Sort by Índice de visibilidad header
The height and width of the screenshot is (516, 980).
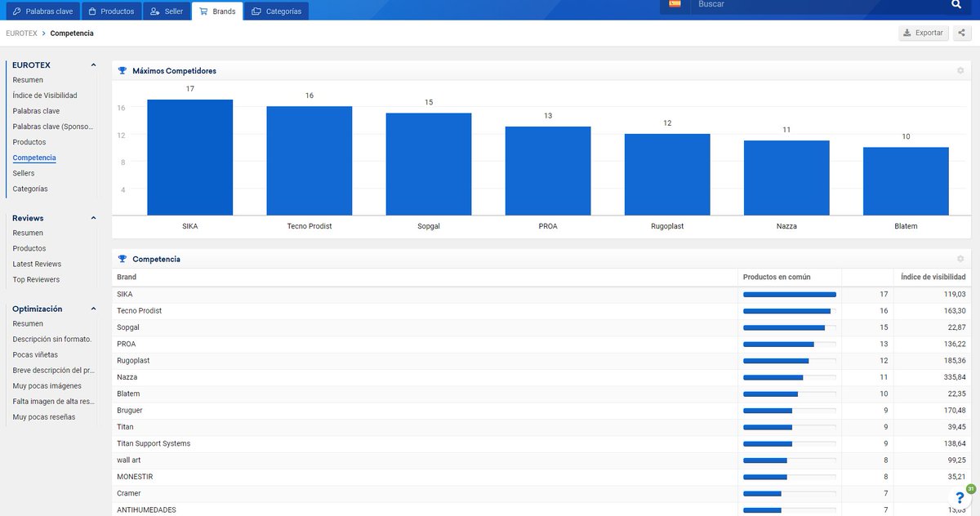(933, 277)
